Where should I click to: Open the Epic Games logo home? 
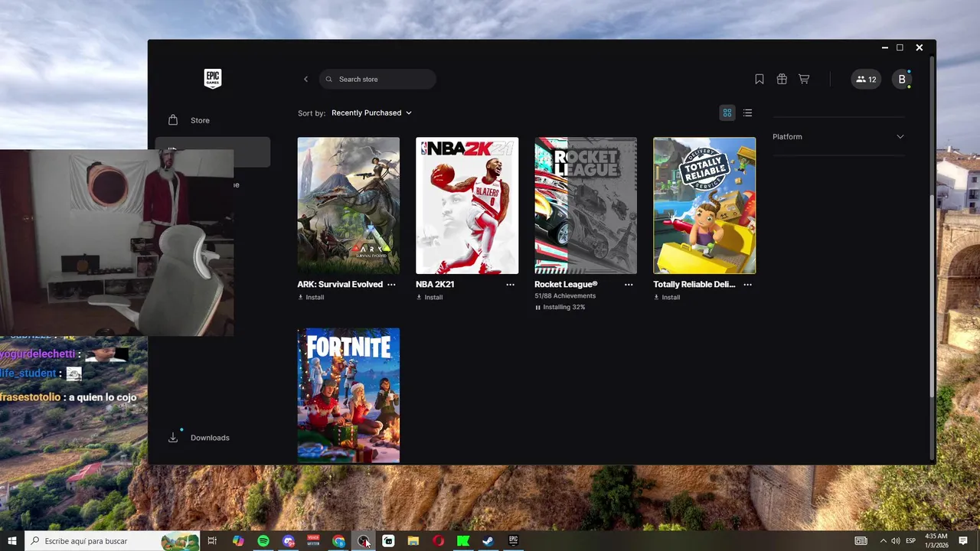point(213,79)
